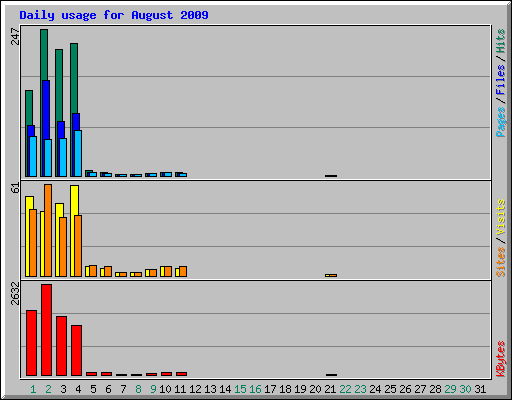Select the red KBytes bar for day 3
Image resolution: width=512 pixels, height=400 pixels.
pyautogui.click(x=61, y=346)
